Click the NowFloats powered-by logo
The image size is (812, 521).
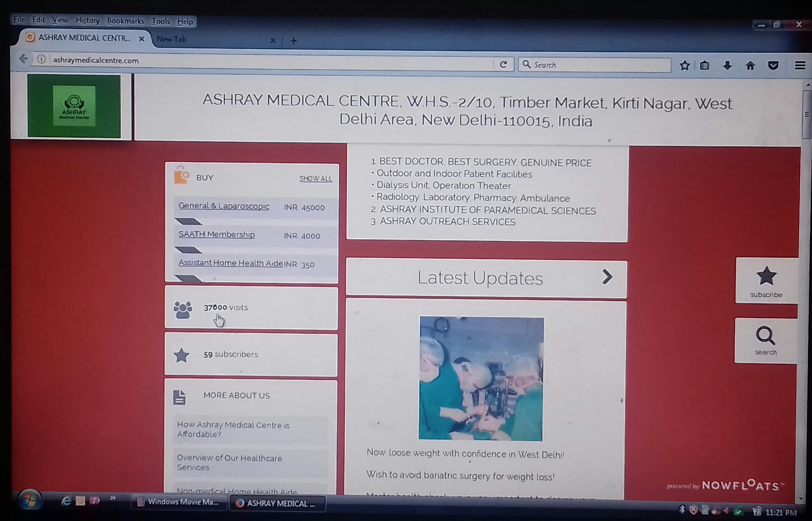click(x=725, y=486)
